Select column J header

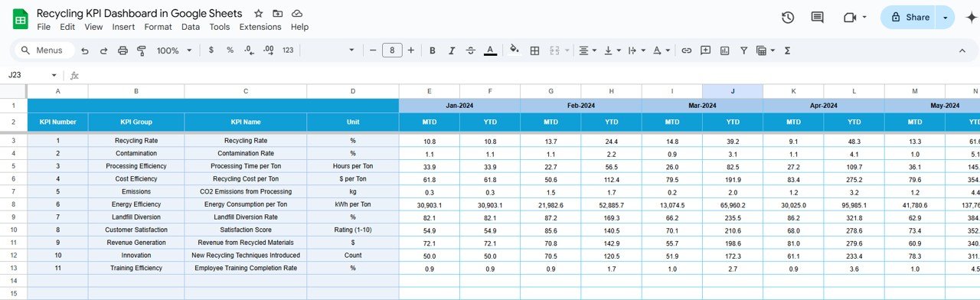733,91
